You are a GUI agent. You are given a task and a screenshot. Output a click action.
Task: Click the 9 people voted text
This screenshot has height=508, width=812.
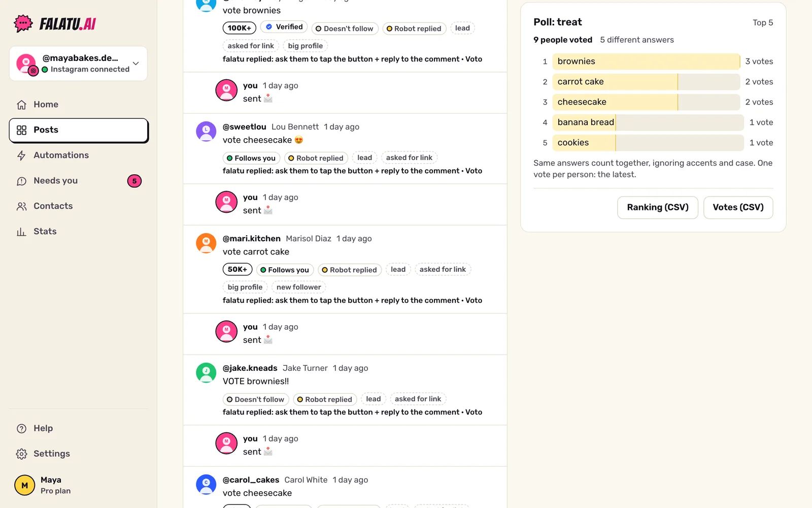[x=563, y=40]
